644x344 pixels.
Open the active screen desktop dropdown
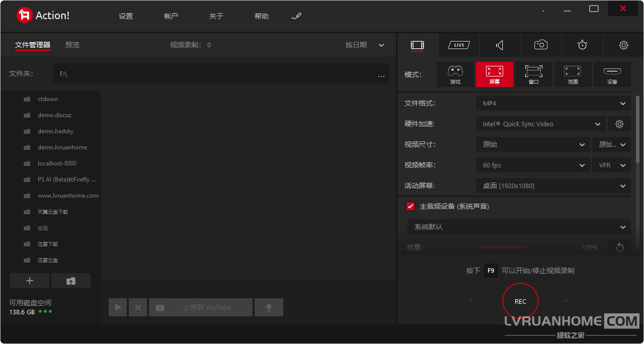pyautogui.click(x=553, y=186)
